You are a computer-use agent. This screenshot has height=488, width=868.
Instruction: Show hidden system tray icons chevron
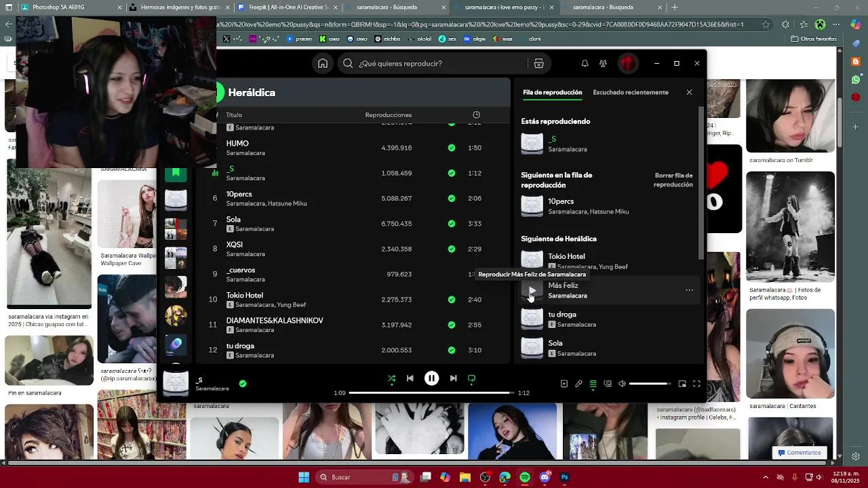tap(766, 477)
